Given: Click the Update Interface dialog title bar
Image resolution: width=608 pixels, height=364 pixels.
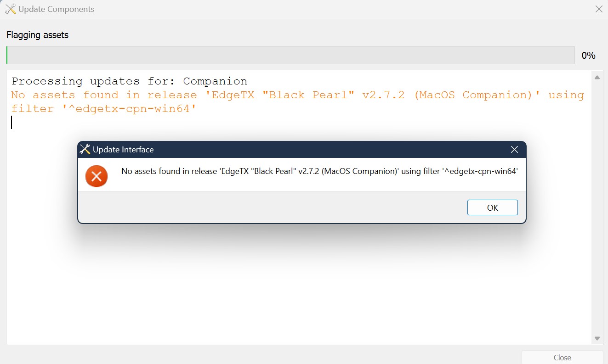Looking at the screenshot, I should pos(276,149).
